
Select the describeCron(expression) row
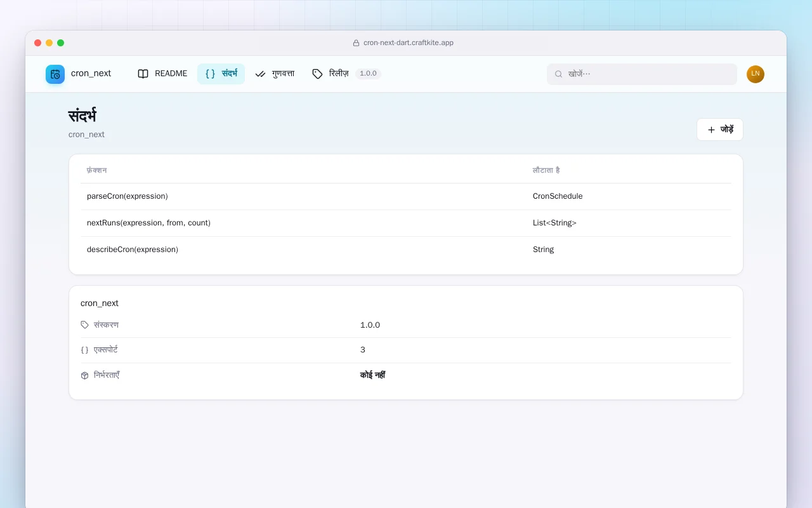click(x=406, y=250)
